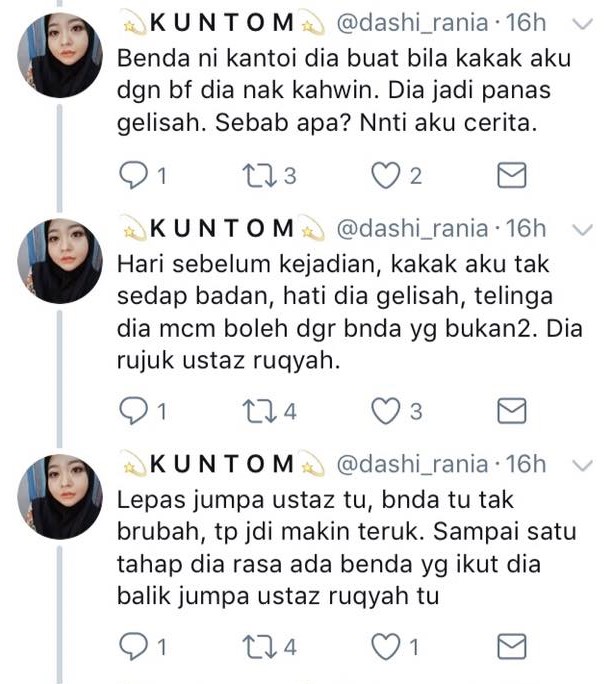Open @dashi_rania handle on the first tweet

(x=412, y=23)
